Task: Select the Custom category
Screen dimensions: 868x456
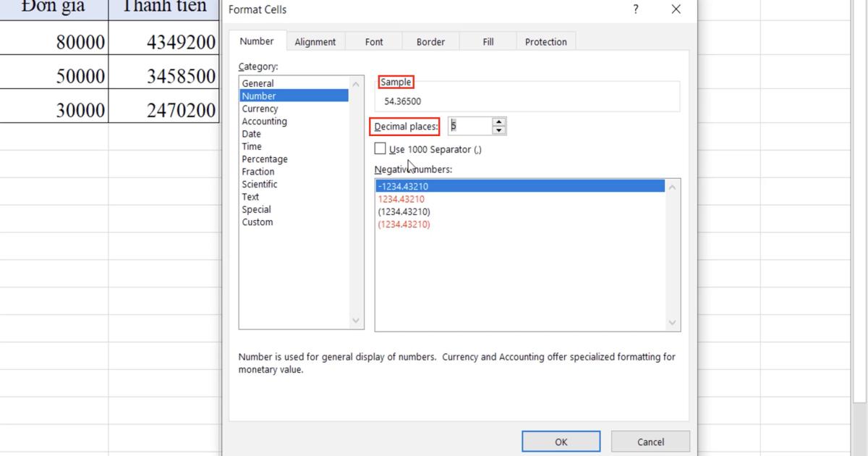Action: (258, 221)
